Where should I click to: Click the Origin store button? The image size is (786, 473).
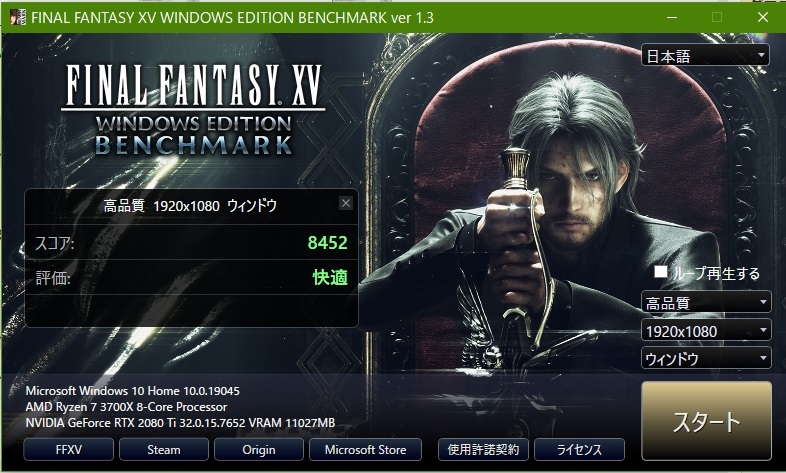pos(259,449)
